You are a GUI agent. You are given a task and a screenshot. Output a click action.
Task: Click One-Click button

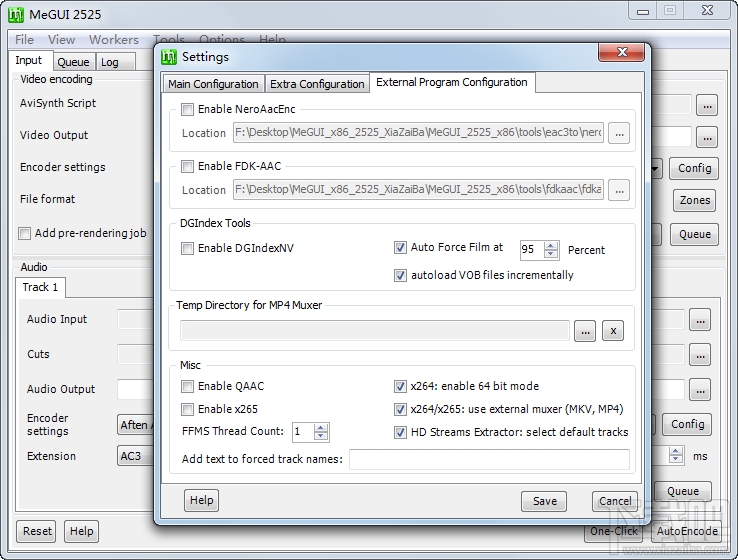point(613,531)
